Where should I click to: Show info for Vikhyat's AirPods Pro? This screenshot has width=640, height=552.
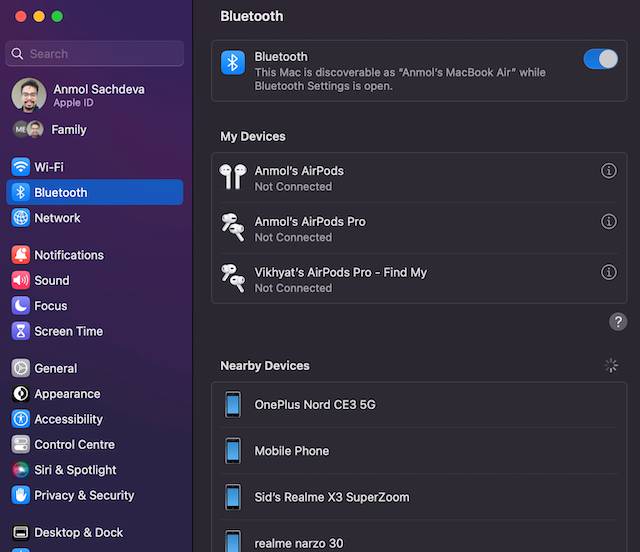click(609, 272)
